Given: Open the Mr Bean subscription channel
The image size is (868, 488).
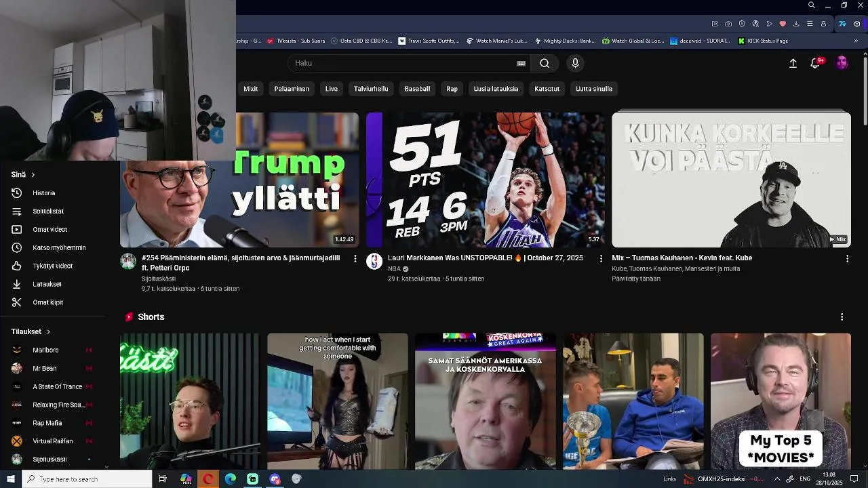Looking at the screenshot, I should point(51,369).
